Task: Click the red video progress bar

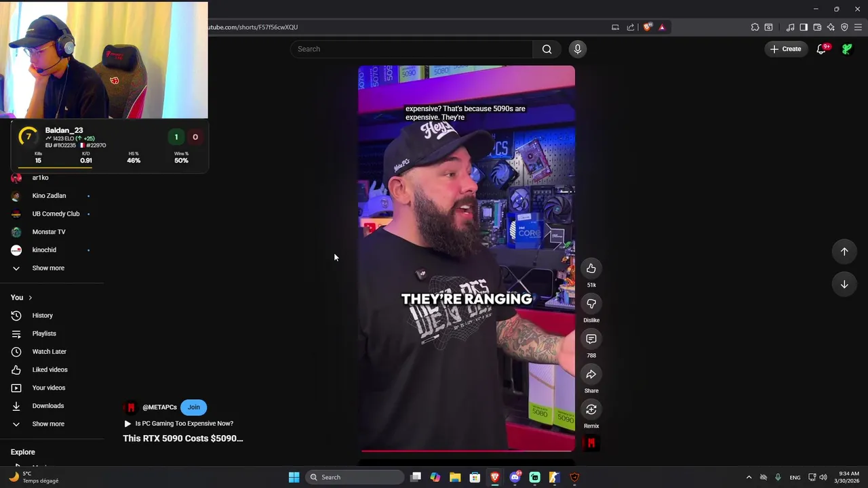Action: tap(468, 450)
